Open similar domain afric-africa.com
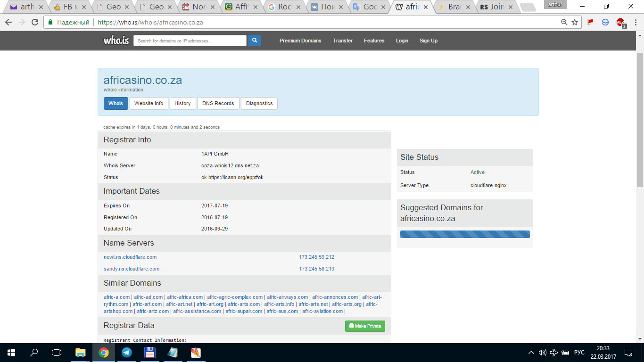 pos(185,297)
